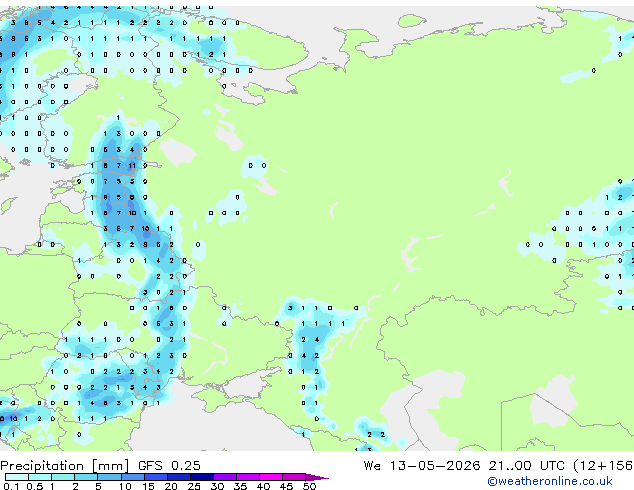634x490 pixels.
Task: Click the '11' precipitation value on the map
Action: point(132,165)
